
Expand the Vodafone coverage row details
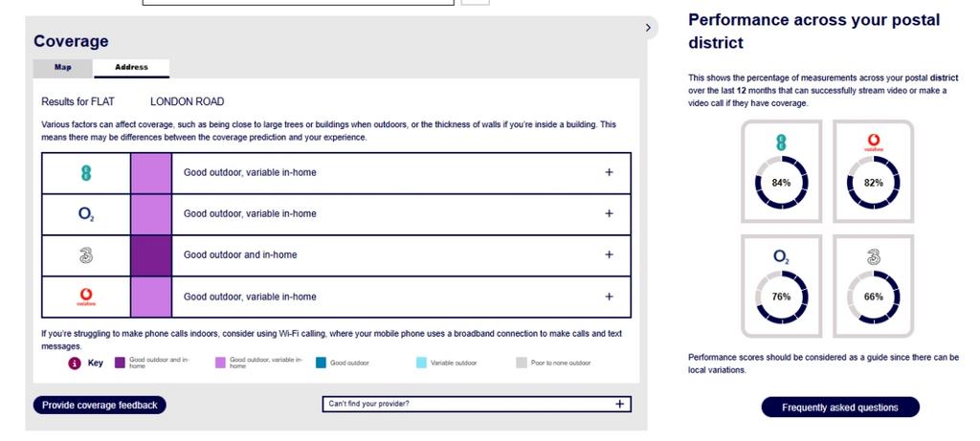(x=609, y=297)
